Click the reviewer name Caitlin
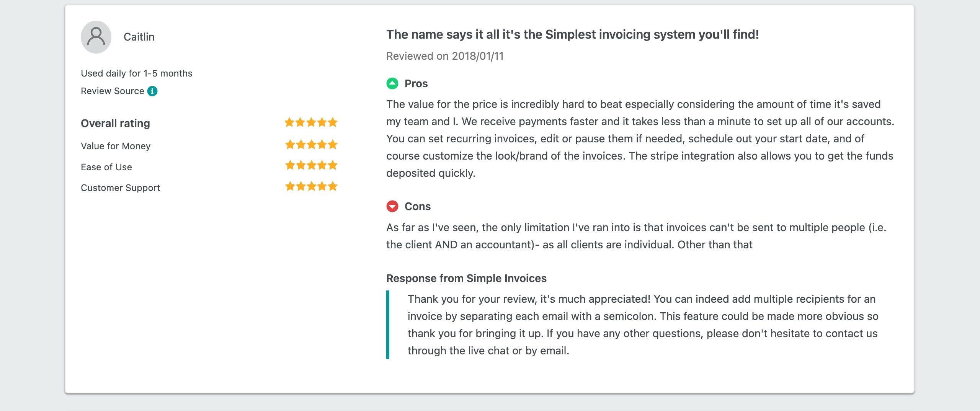The image size is (980, 411). pos(139,37)
